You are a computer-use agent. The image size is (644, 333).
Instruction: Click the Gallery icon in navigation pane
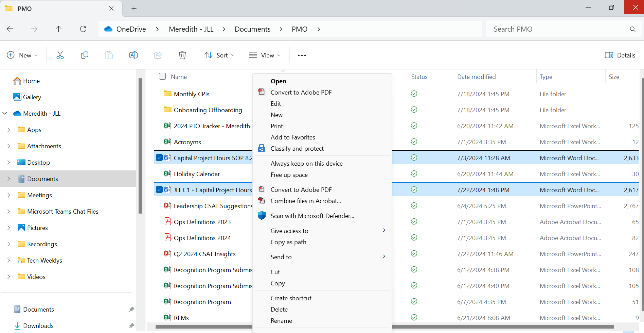17,97
